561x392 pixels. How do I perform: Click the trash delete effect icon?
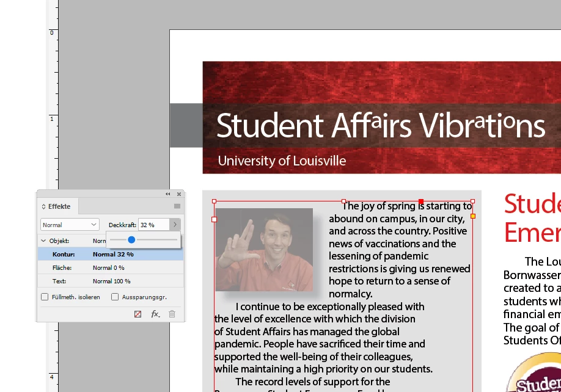[x=172, y=314]
